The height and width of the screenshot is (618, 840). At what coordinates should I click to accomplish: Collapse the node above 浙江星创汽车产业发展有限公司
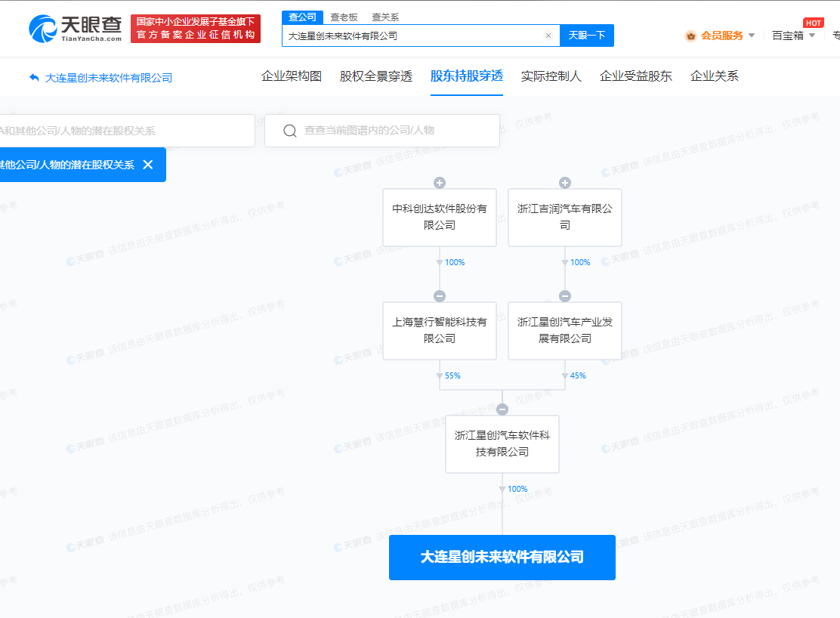click(x=564, y=296)
